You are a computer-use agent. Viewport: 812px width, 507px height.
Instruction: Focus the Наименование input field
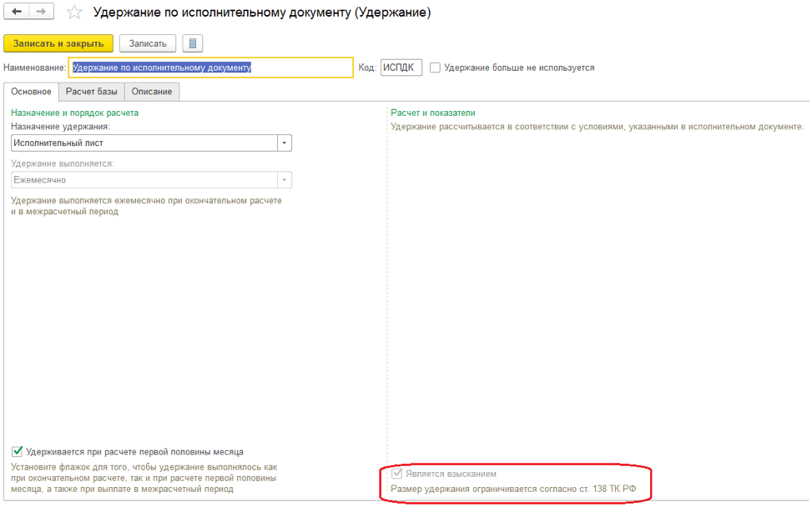pos(211,68)
